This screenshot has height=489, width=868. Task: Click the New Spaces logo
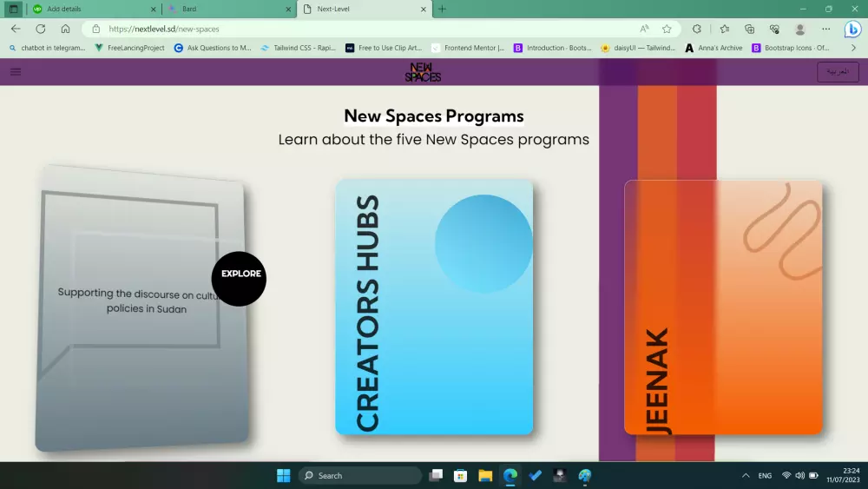tap(423, 72)
